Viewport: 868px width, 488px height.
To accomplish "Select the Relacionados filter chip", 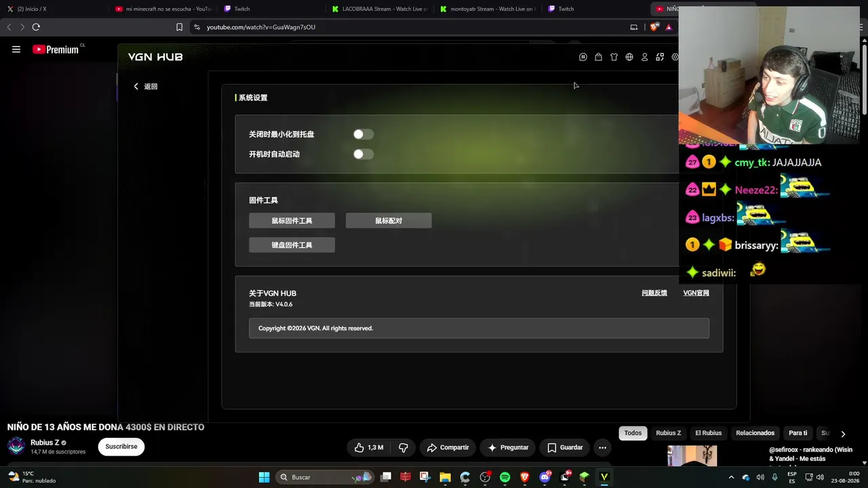I will 755,433.
